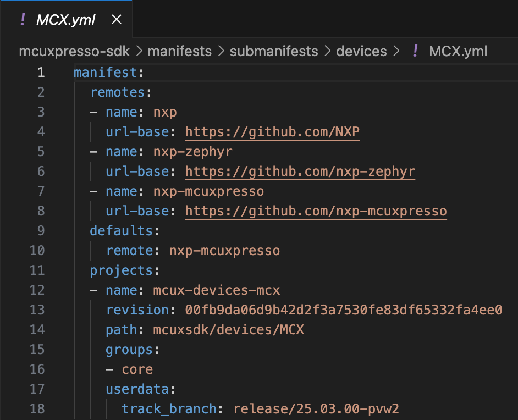Viewport: 518px width, 420px height.
Task: Click the warning icon on the MCX.yml tab
Action: [x=23, y=19]
